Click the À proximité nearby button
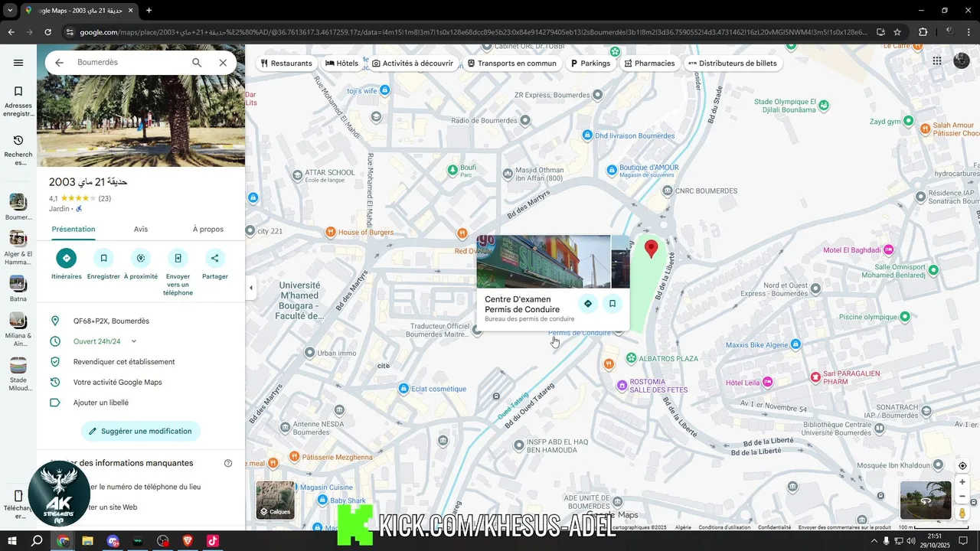 141,259
